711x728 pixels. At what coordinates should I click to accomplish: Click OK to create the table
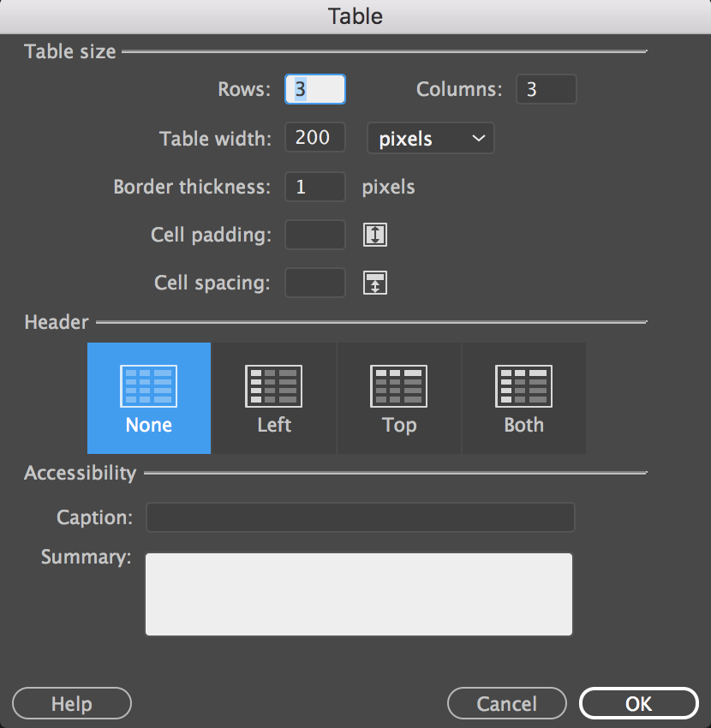click(x=638, y=702)
